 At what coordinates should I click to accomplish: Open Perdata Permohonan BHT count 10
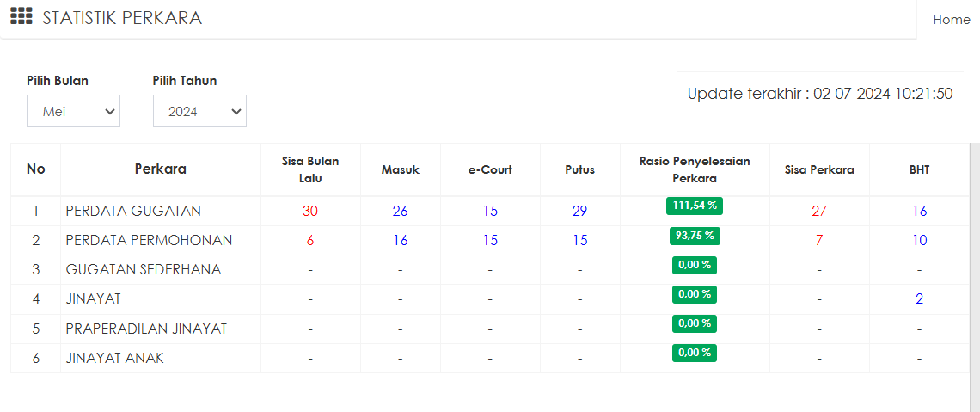919,241
